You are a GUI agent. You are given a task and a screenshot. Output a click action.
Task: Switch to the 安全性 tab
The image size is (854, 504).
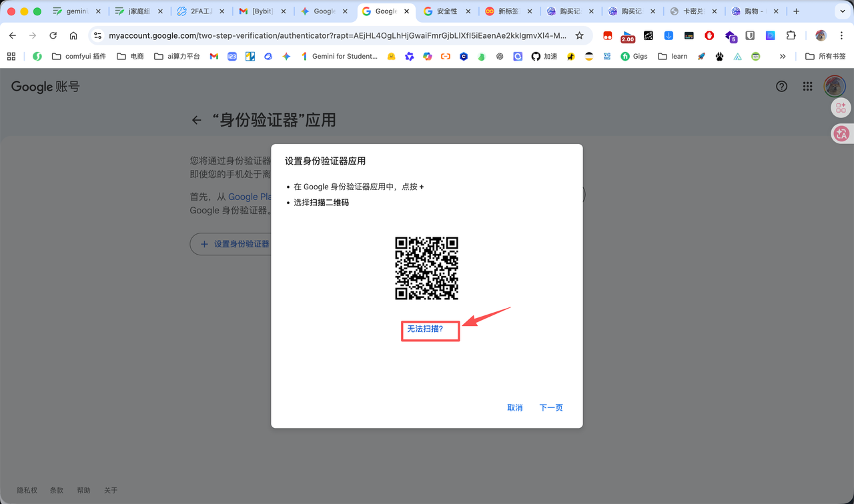pyautogui.click(x=446, y=11)
